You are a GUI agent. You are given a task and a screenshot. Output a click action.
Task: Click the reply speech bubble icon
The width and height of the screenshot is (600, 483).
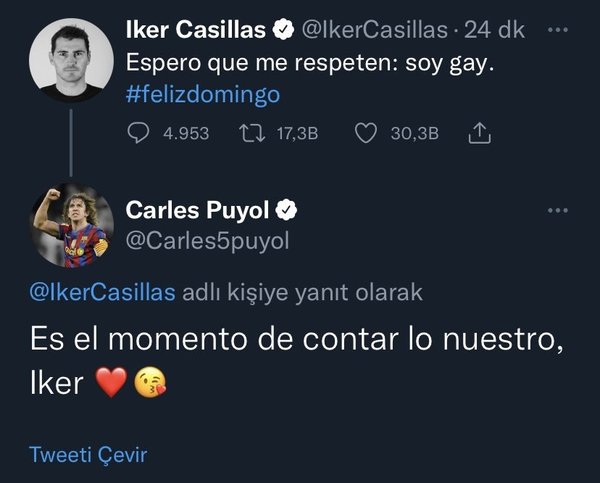(139, 132)
